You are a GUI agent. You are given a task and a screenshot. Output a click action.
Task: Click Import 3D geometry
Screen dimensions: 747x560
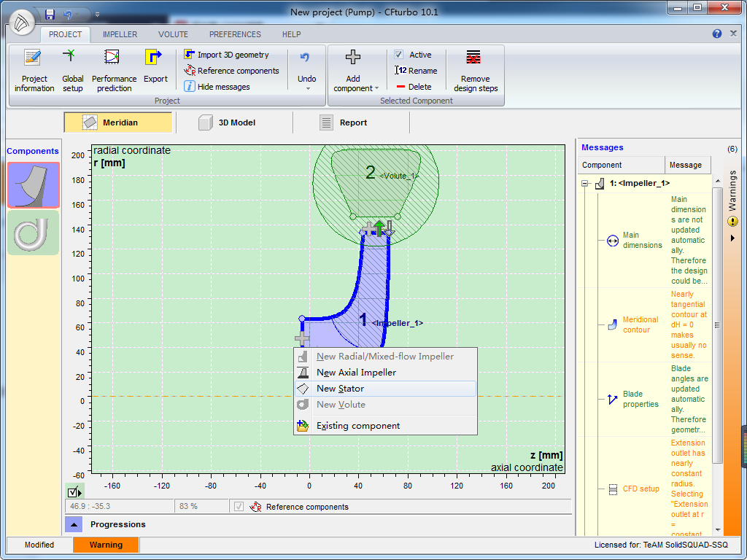226,55
